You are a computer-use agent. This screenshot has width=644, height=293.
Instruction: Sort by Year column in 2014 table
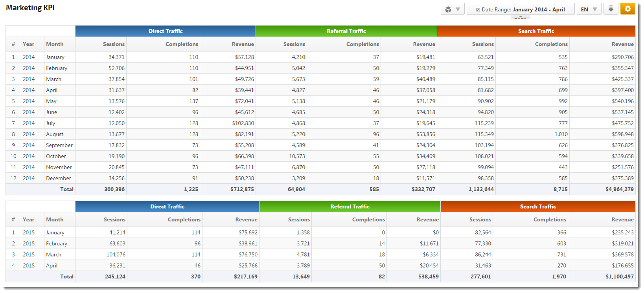[29, 44]
